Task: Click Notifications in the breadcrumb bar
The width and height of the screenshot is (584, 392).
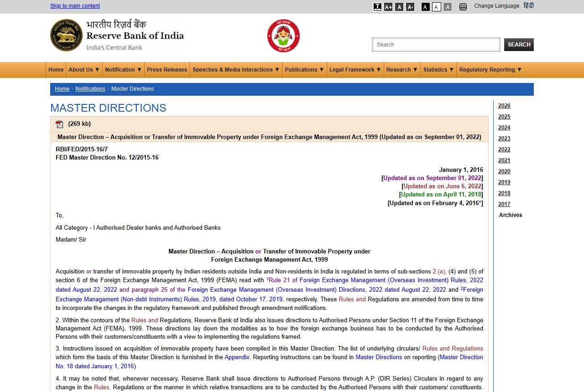Action: click(90, 89)
